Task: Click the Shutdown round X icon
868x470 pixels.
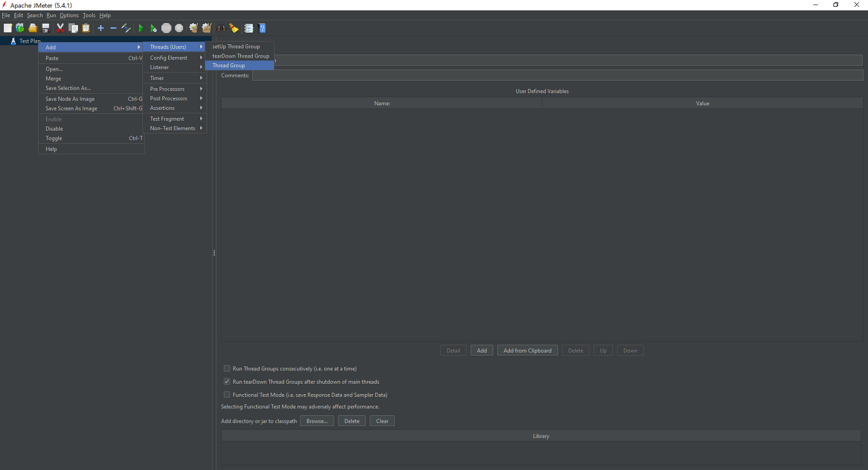Action: pyautogui.click(x=179, y=28)
